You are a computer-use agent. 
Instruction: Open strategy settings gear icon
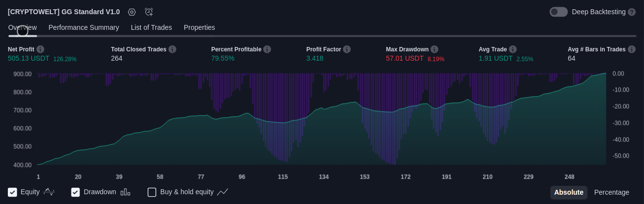point(132,12)
